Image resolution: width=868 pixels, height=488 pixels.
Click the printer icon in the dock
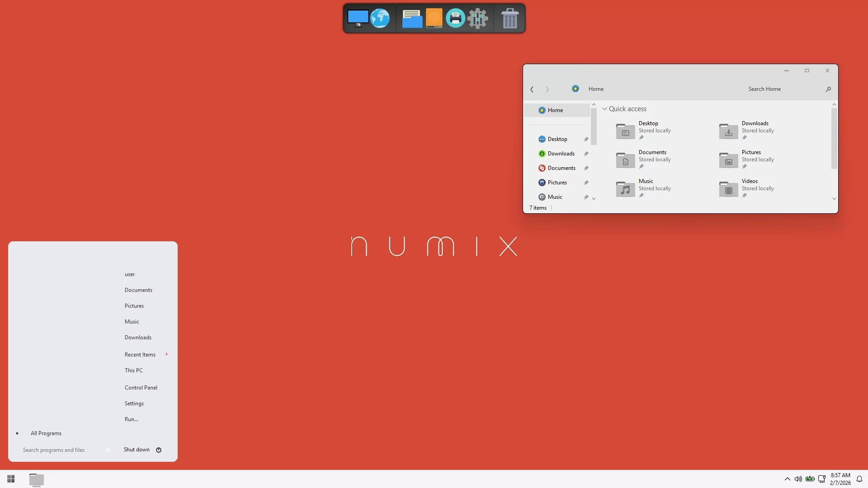click(x=455, y=19)
